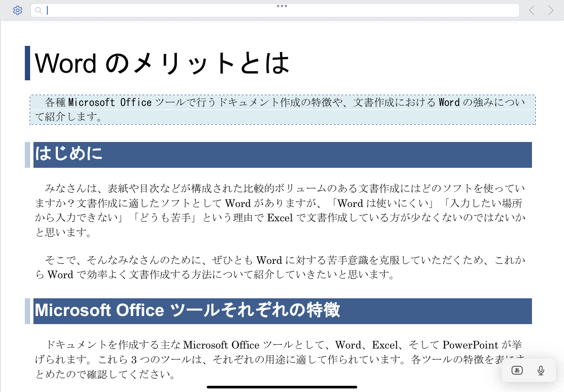Tap the home indicator bar
Image resolution: width=564 pixels, height=392 pixels.
tap(282, 387)
